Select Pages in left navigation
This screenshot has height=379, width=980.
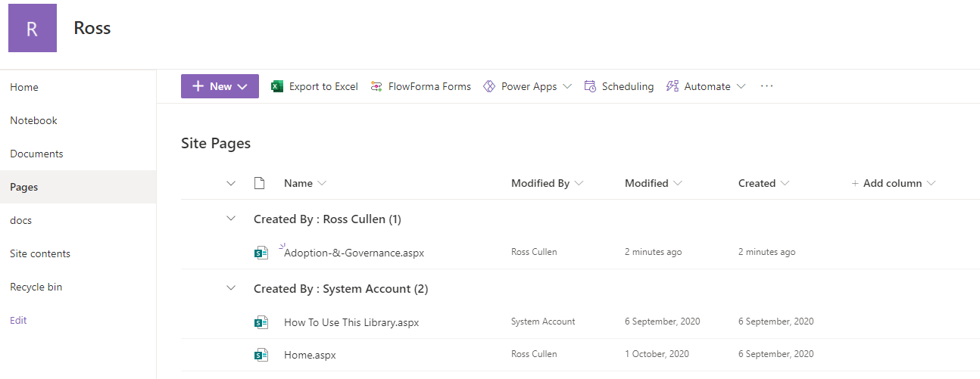click(78, 187)
